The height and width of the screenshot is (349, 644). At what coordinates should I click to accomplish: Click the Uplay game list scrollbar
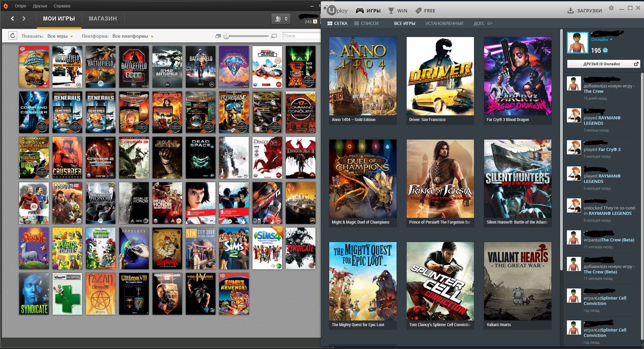(561, 150)
